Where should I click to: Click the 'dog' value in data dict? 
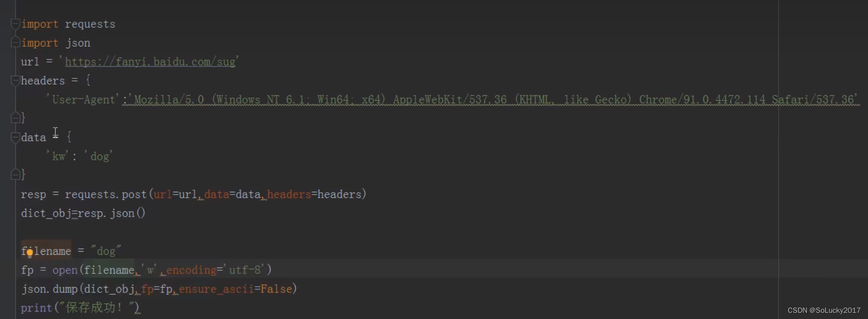[x=98, y=156]
